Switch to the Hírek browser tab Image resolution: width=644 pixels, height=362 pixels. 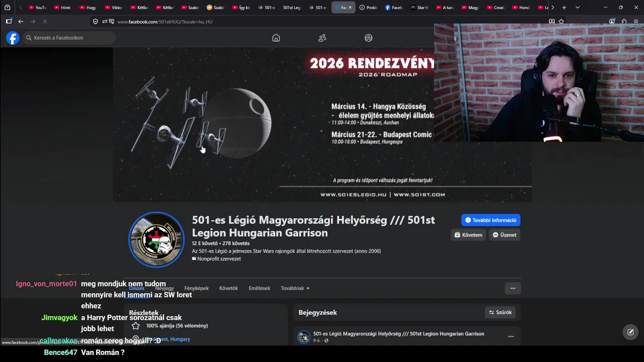(62, 8)
